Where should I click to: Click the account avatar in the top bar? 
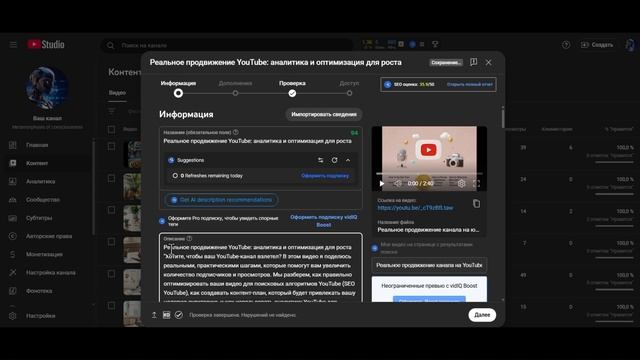point(630,45)
